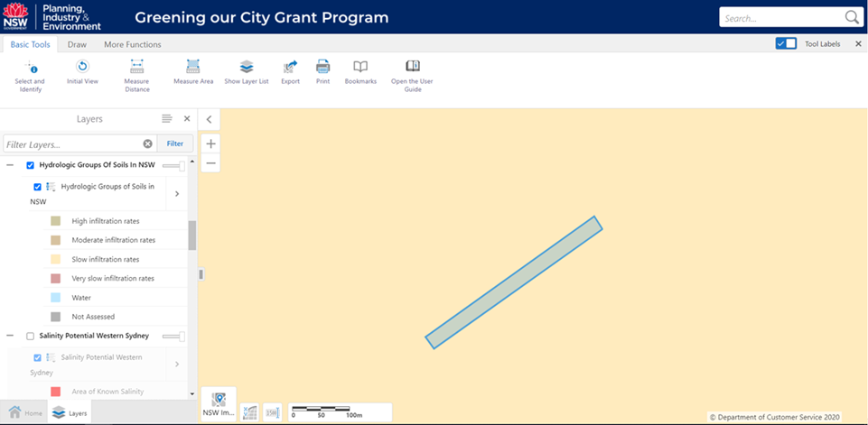
Task: Clear the Filter Layers text box
Action: pos(148,143)
